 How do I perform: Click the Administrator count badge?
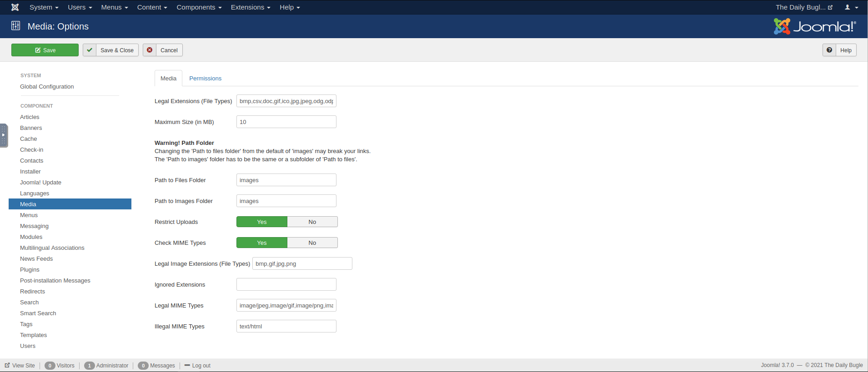90,366
